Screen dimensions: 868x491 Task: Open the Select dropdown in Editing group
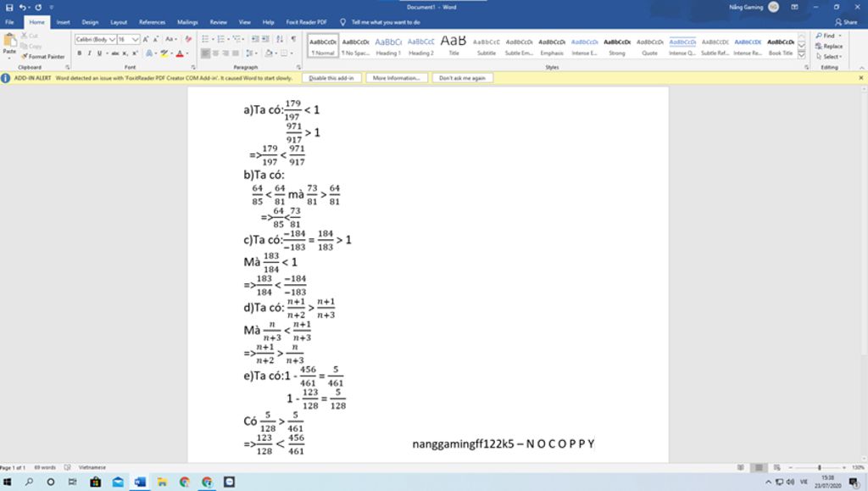(829, 57)
